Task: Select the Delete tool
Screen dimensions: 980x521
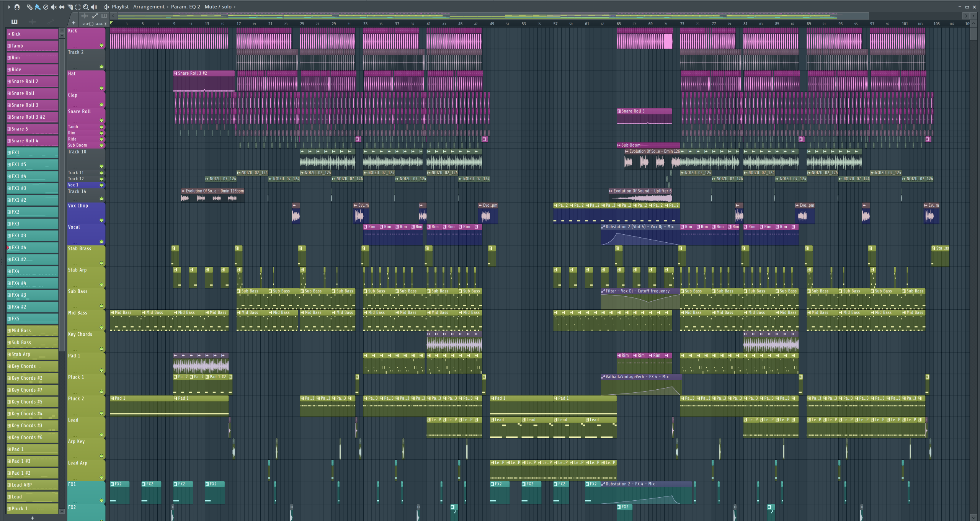Action: (46, 7)
